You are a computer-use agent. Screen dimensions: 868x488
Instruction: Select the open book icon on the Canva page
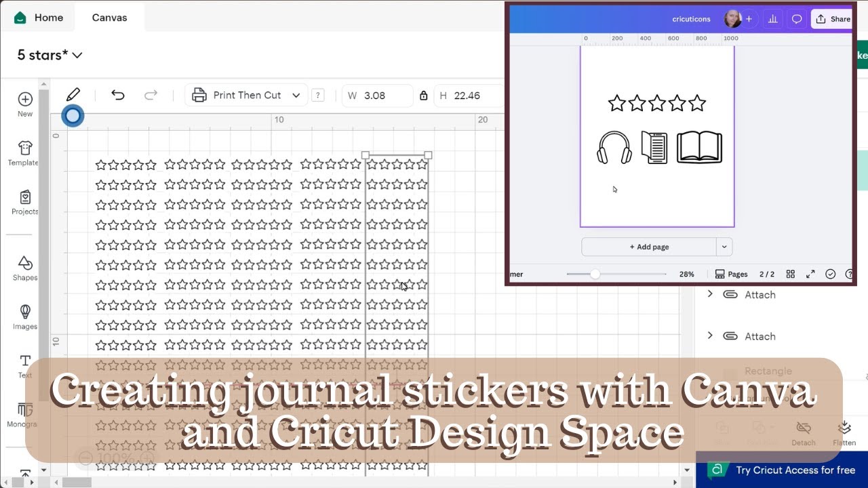point(699,147)
